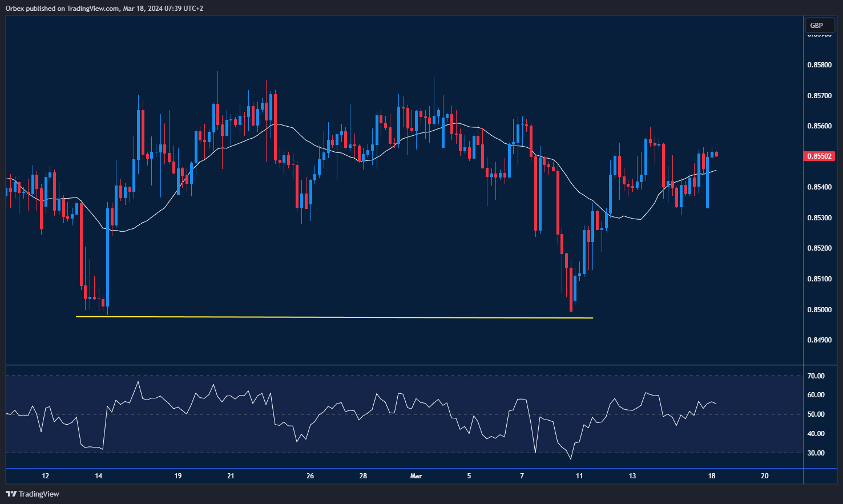Click the '5' date on time axis
Image resolution: width=843 pixels, height=504 pixels.
coord(469,476)
